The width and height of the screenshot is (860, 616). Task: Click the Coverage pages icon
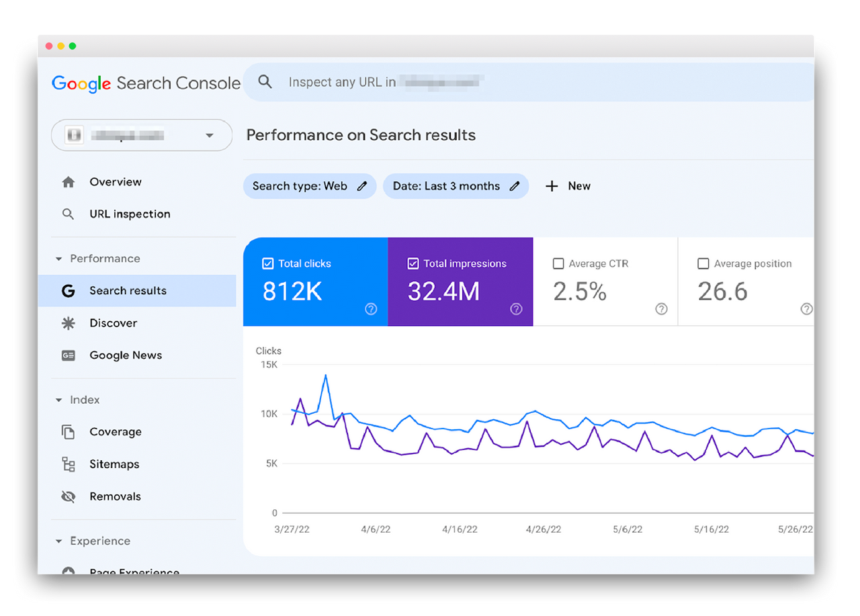click(68, 432)
